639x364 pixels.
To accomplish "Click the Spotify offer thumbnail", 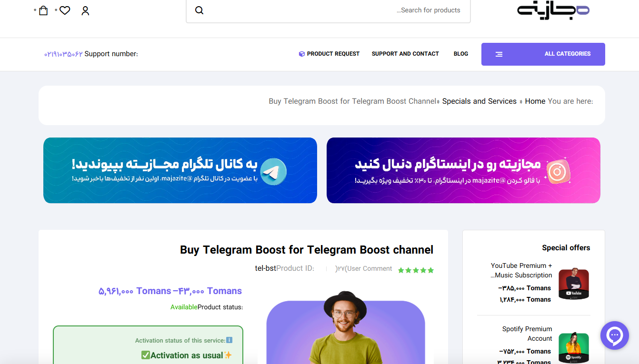I will [574, 347].
